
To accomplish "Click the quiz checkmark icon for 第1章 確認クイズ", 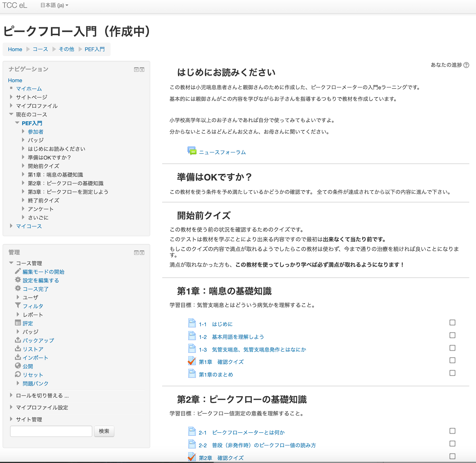I will tap(192, 361).
